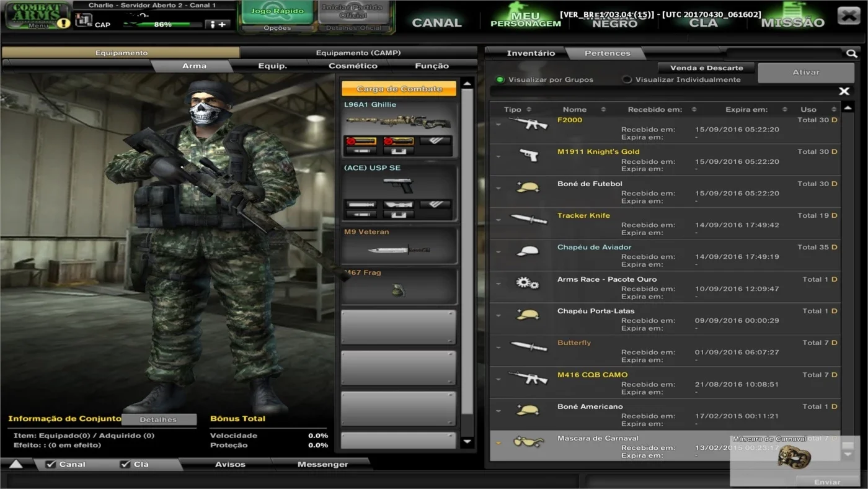The width and height of the screenshot is (868, 489).
Task: Click the Butterfly knife icon
Action: 528,346
